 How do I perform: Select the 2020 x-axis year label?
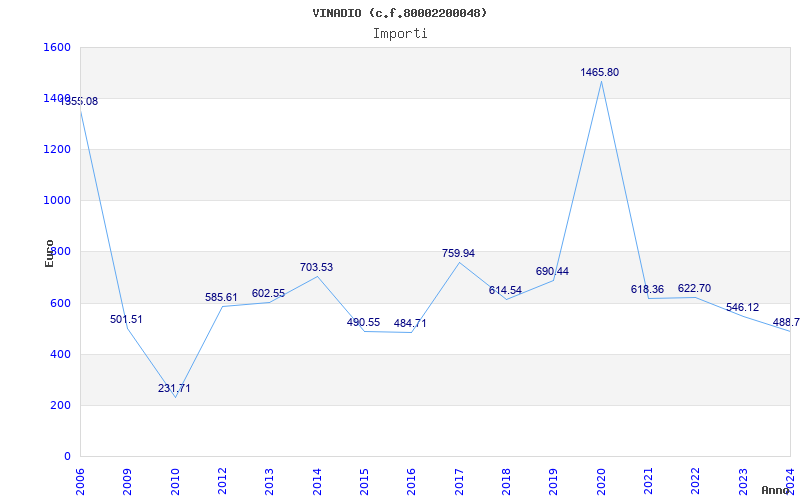tap(601, 481)
